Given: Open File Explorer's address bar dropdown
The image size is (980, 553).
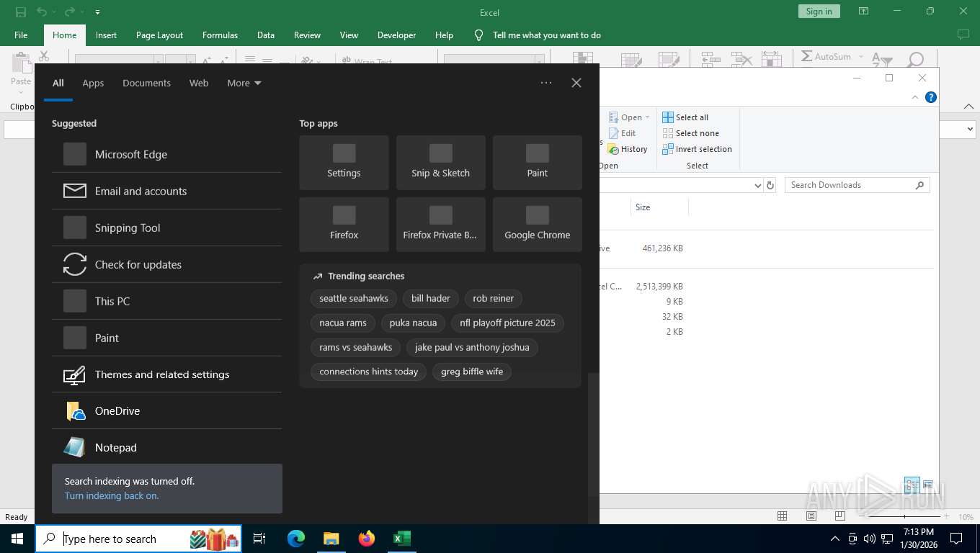Looking at the screenshot, I should pyautogui.click(x=757, y=185).
